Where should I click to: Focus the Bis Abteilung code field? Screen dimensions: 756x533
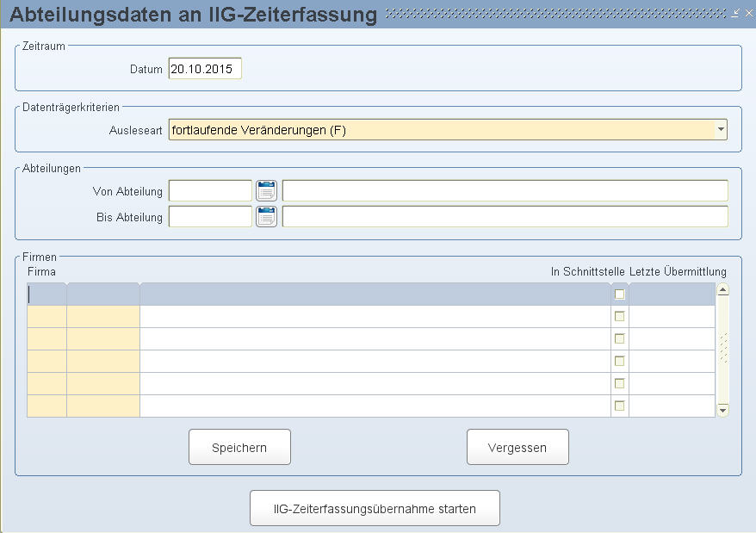pyautogui.click(x=210, y=217)
